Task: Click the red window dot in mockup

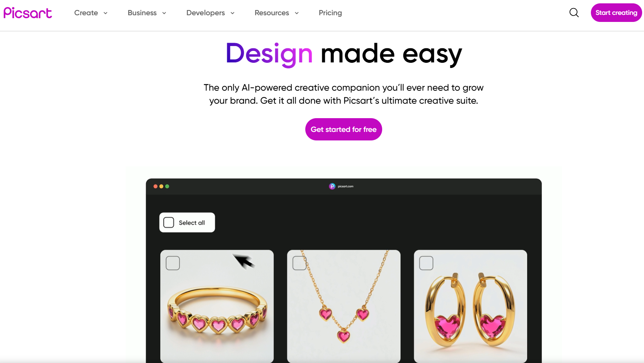Action: (155, 187)
